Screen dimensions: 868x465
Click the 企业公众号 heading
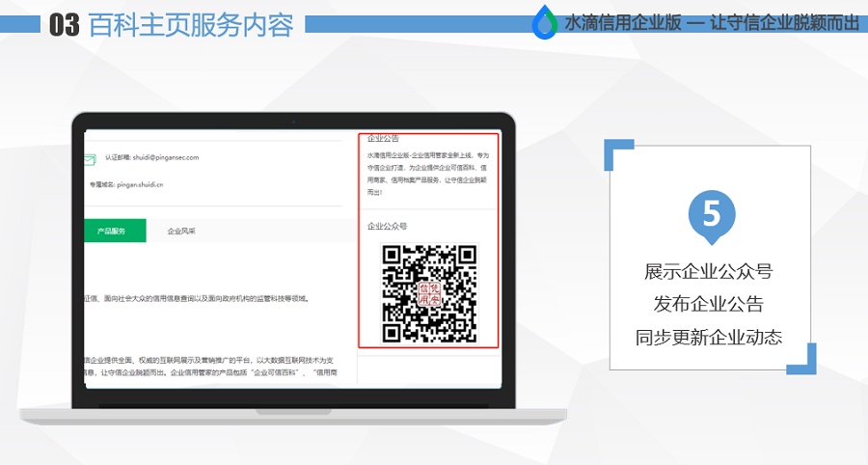(x=387, y=226)
